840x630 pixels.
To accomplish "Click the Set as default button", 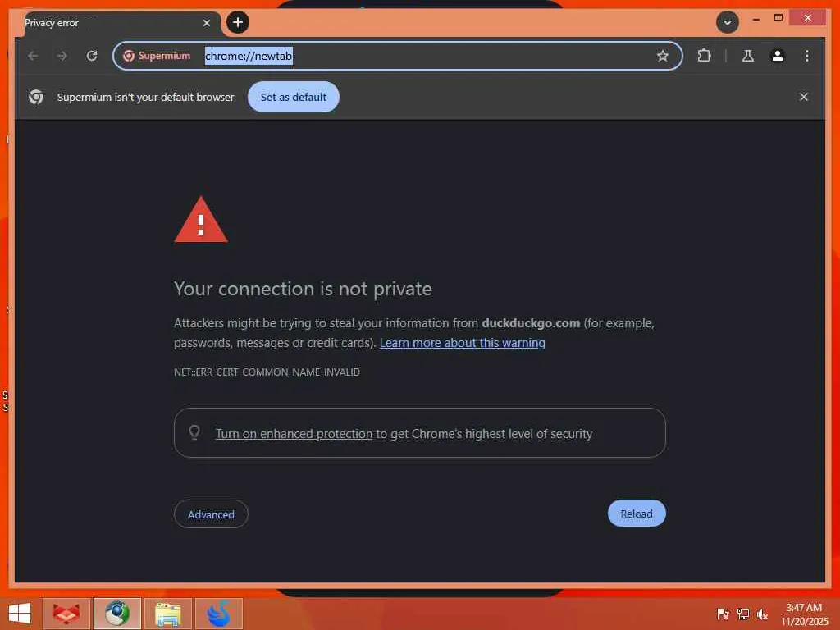I will click(x=294, y=97).
